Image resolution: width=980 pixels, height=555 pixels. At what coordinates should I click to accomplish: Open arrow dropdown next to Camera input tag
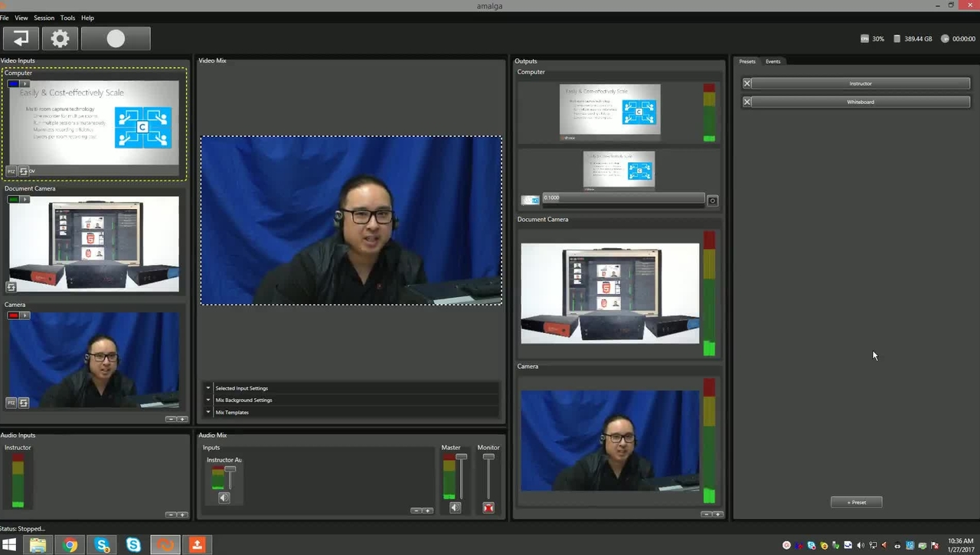(24, 315)
